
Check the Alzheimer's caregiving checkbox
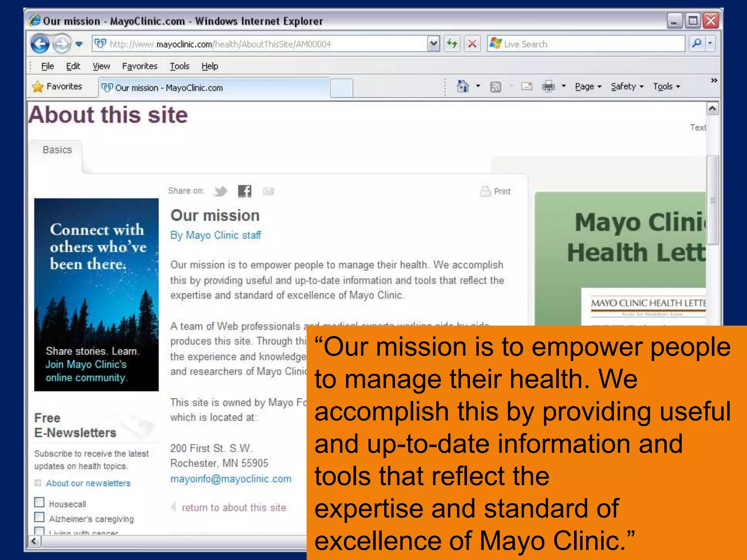[39, 517]
